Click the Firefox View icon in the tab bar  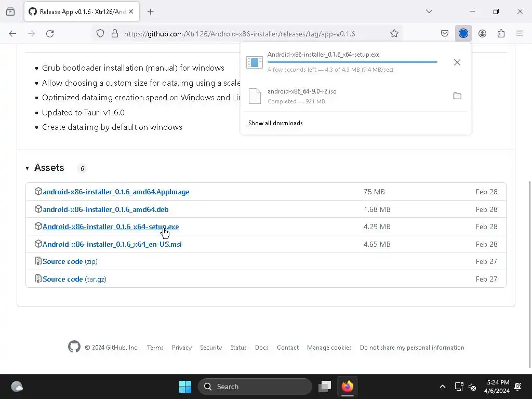[x=10, y=11]
